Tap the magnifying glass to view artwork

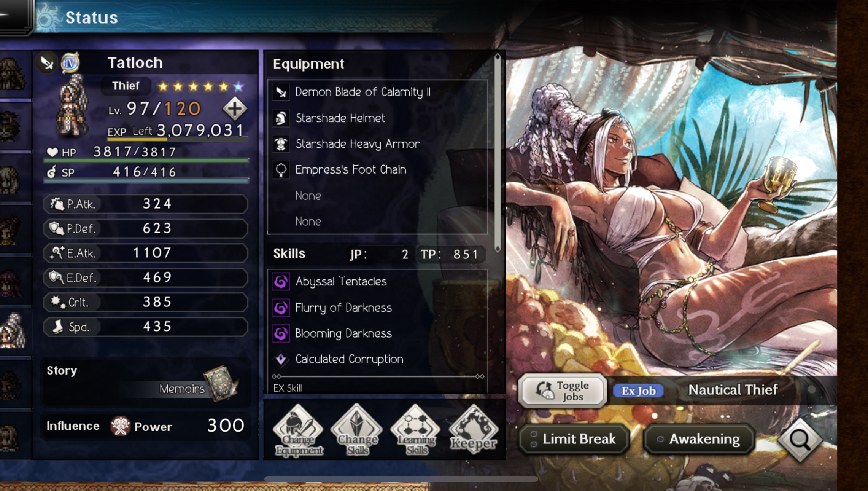coord(800,440)
